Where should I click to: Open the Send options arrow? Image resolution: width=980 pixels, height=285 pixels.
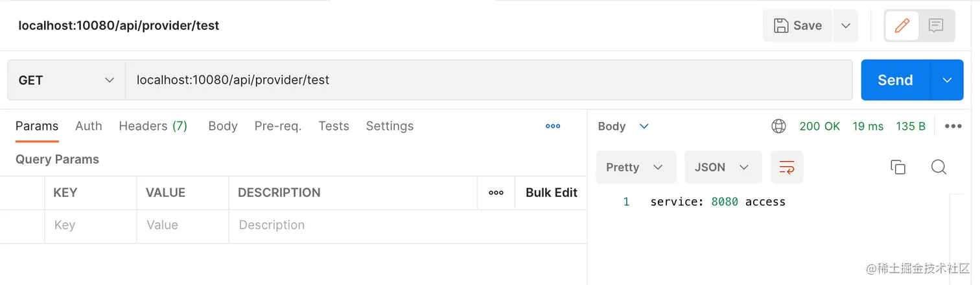(947, 81)
